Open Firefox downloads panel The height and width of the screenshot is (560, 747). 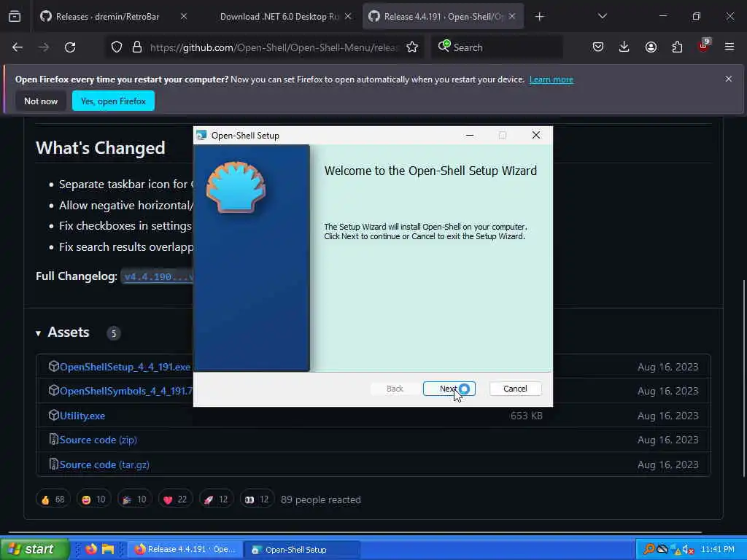click(624, 47)
